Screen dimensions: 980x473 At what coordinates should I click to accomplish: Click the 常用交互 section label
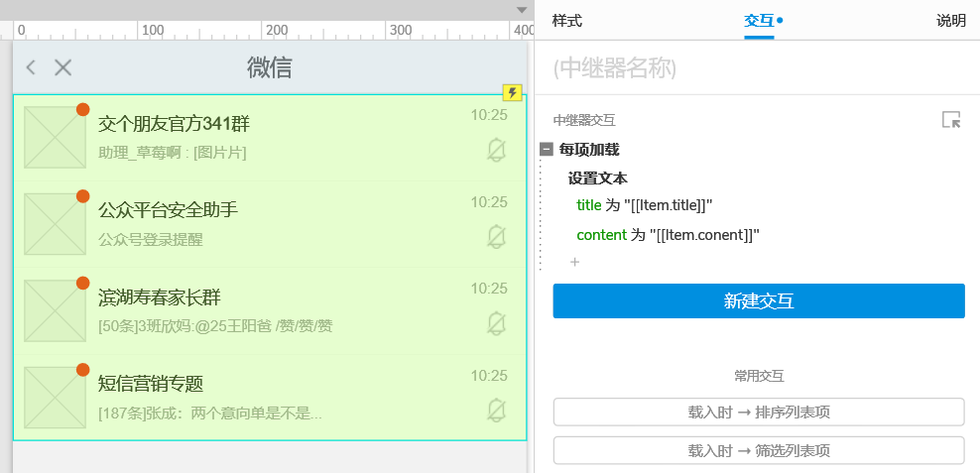(759, 376)
